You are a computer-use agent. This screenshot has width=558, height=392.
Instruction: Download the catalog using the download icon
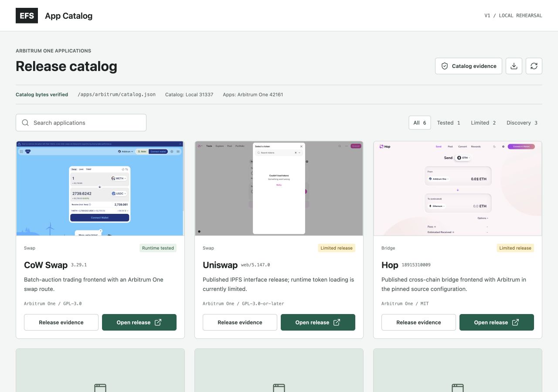pyautogui.click(x=514, y=66)
